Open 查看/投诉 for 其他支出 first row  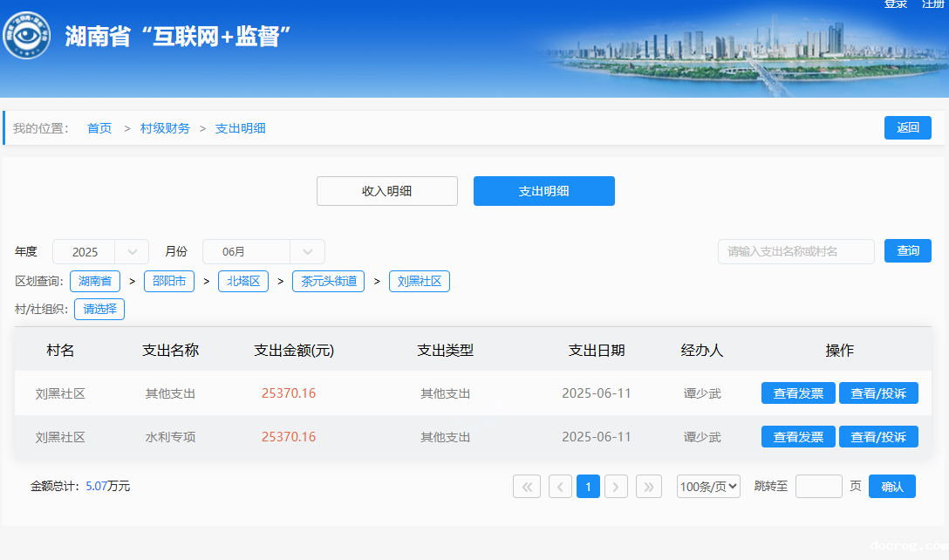pos(878,393)
